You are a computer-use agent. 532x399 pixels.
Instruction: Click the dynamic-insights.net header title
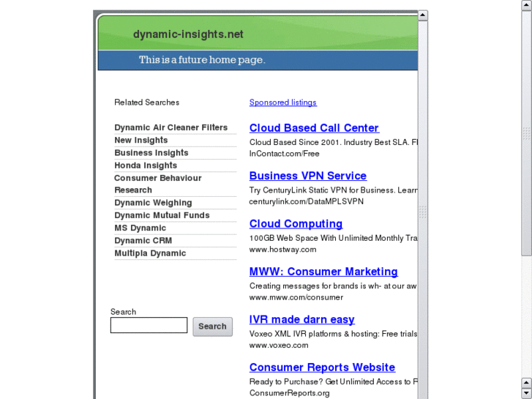click(x=188, y=34)
